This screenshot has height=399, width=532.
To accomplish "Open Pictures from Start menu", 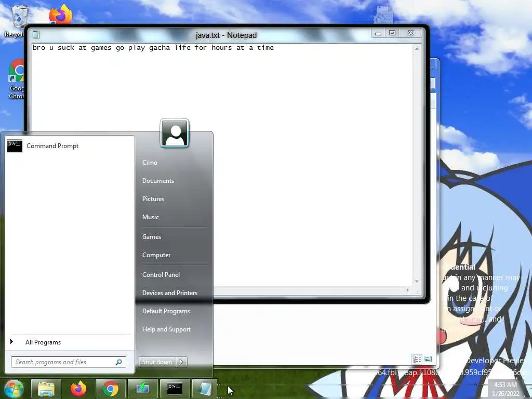I will pos(153,199).
